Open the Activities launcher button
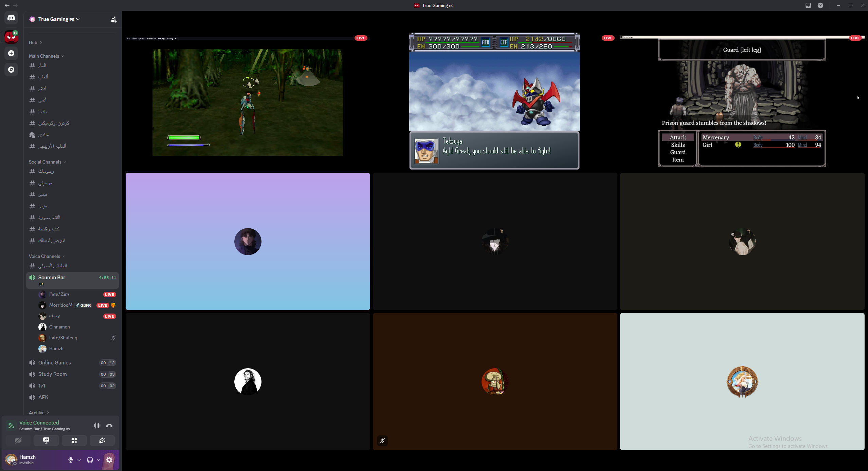Image resolution: width=868 pixels, height=471 pixels. click(x=74, y=440)
